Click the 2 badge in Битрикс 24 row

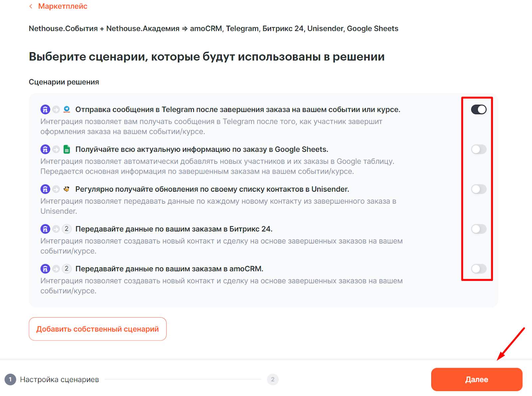pos(66,229)
